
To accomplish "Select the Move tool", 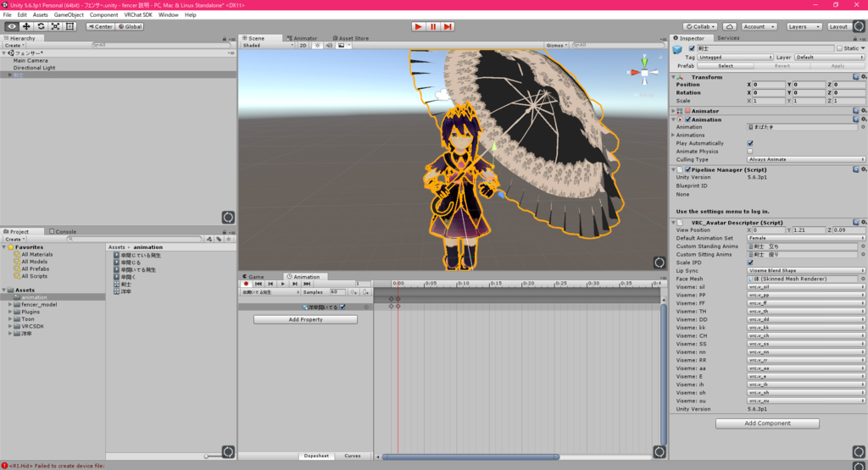I will click(x=26, y=26).
